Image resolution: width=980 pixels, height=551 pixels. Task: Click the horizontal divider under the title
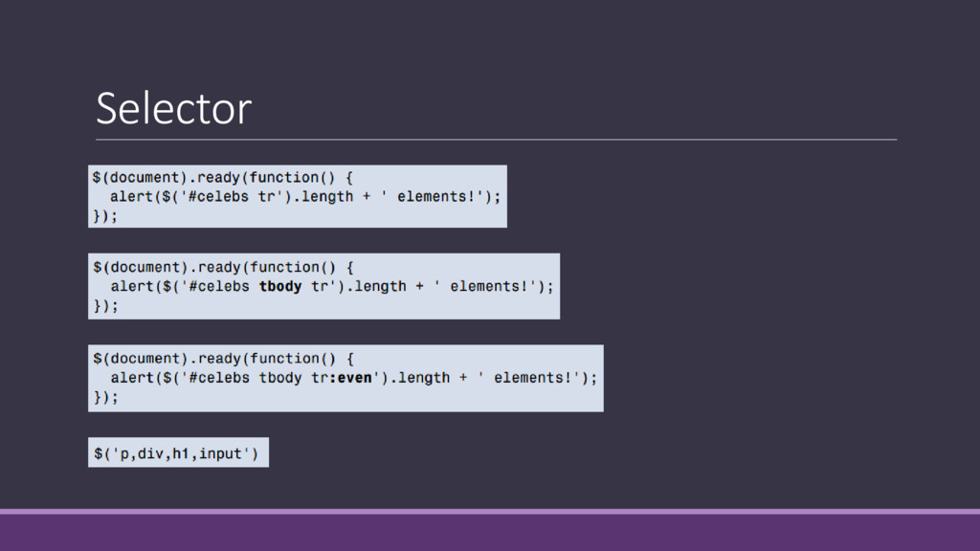point(496,140)
